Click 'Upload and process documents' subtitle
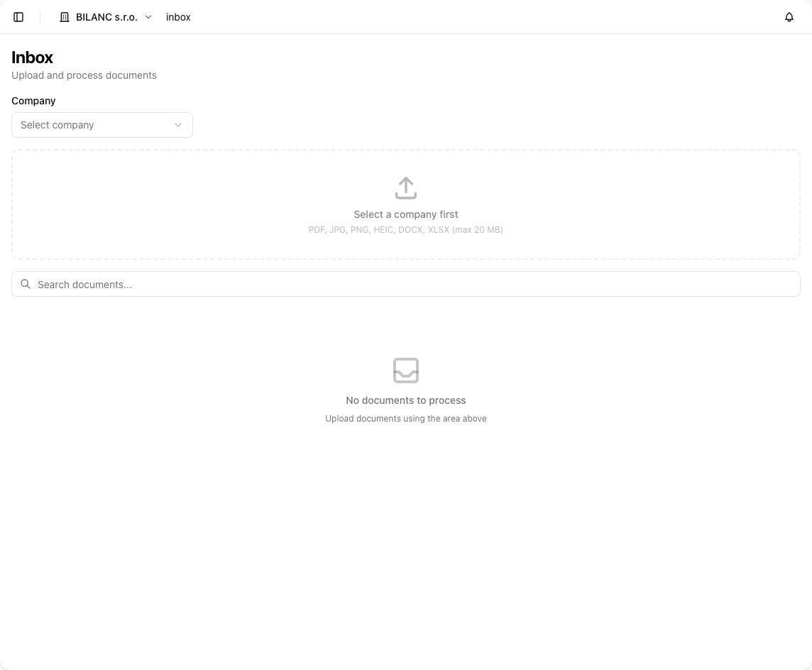Viewport: 812px width, 670px height. point(84,76)
